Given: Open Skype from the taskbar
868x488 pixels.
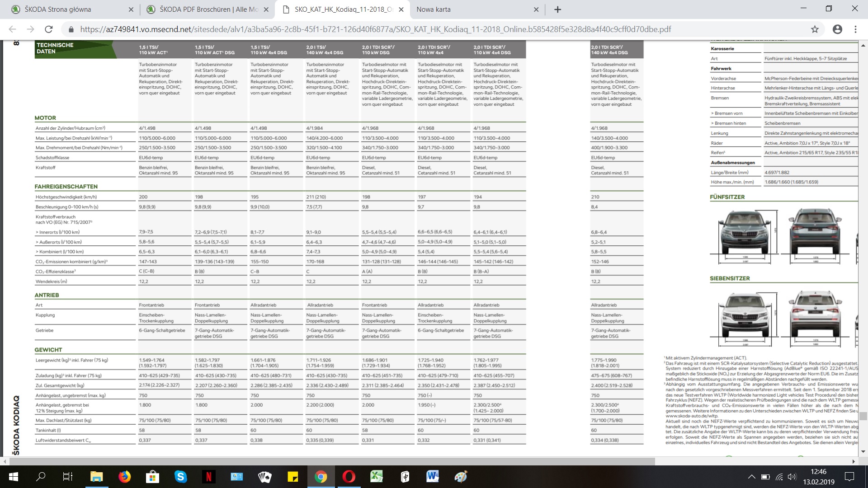Looking at the screenshot, I should [180, 476].
